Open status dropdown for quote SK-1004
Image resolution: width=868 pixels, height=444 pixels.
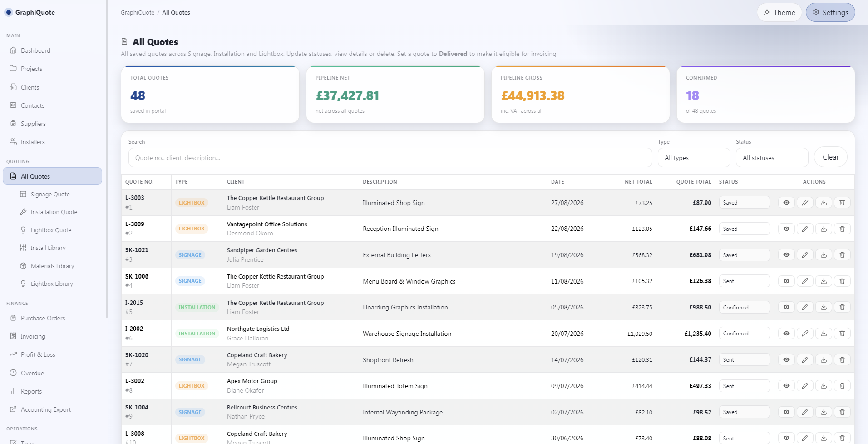coord(745,412)
